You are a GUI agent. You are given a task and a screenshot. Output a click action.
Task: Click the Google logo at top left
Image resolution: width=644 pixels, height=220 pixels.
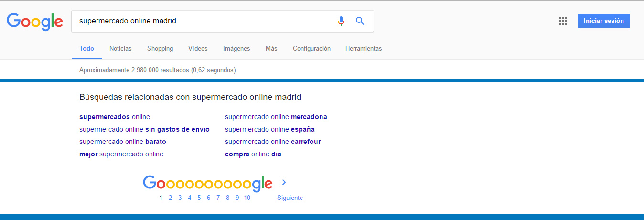[x=35, y=22]
